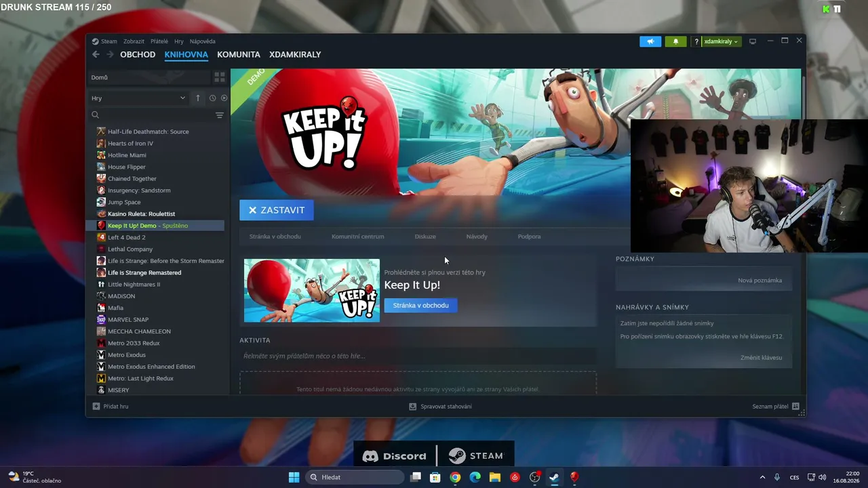Show recently played via the clock icon
The height and width of the screenshot is (488, 868).
tap(212, 98)
